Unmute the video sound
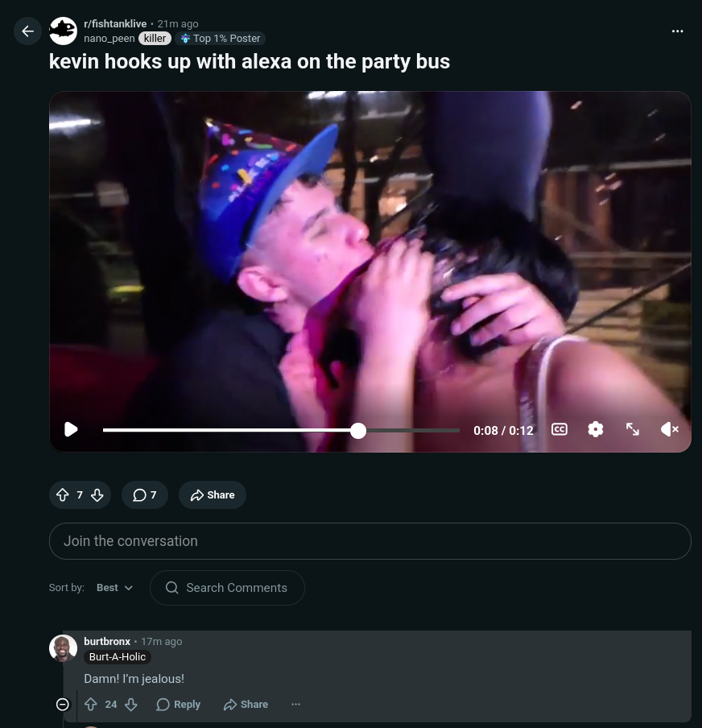This screenshot has width=702, height=728. tap(670, 429)
